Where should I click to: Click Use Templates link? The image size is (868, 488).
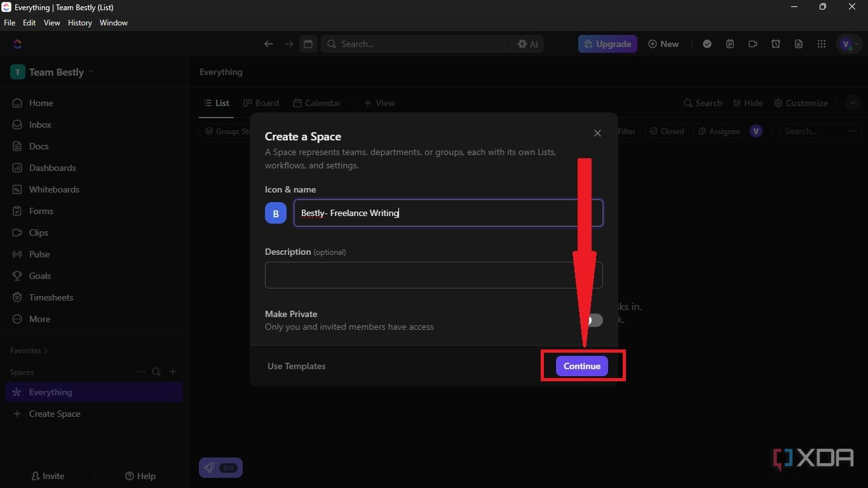296,366
